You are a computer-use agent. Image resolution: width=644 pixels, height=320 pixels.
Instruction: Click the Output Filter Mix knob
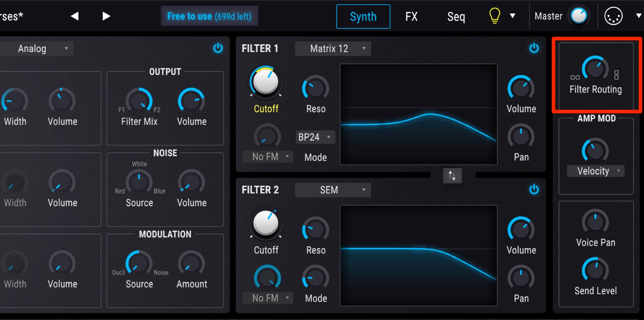pyautogui.click(x=139, y=101)
